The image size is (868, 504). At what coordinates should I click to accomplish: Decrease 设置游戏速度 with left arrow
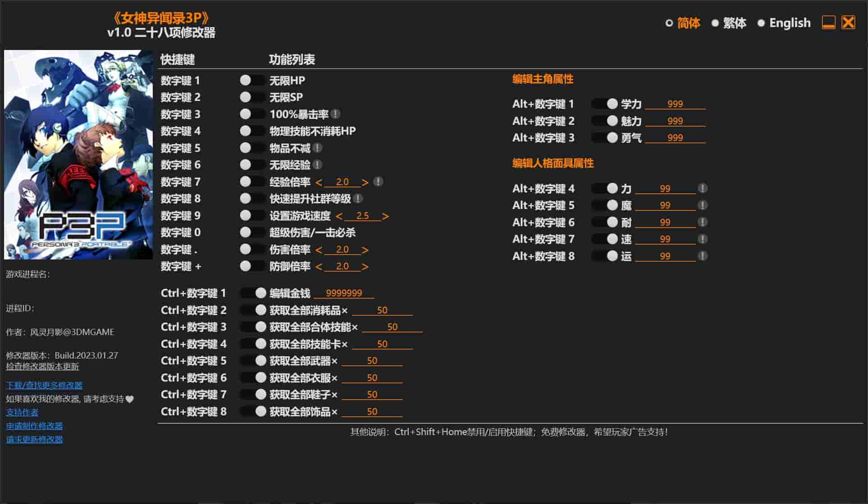[339, 216]
